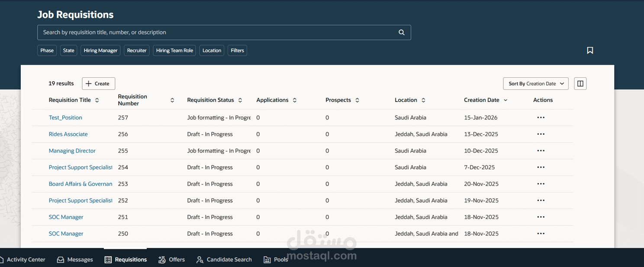This screenshot has width=644, height=267.
Task: Open actions menu for Managing Director row
Action: [x=541, y=151]
